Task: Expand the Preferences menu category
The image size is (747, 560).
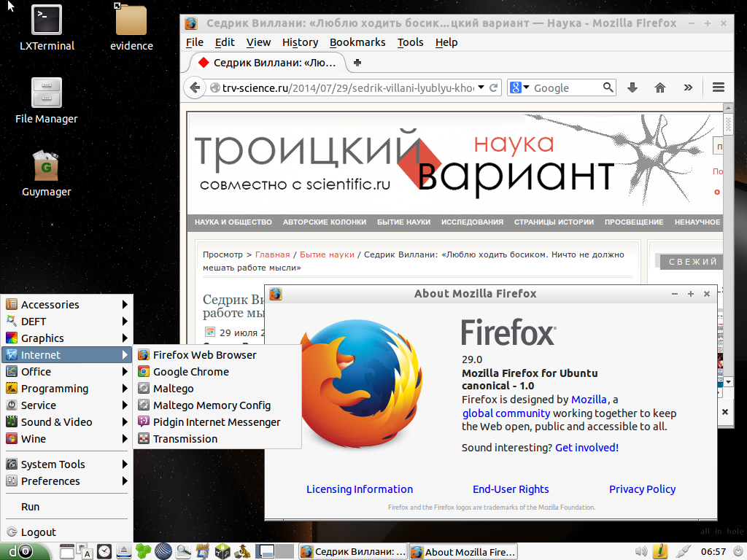Action: click(66, 481)
